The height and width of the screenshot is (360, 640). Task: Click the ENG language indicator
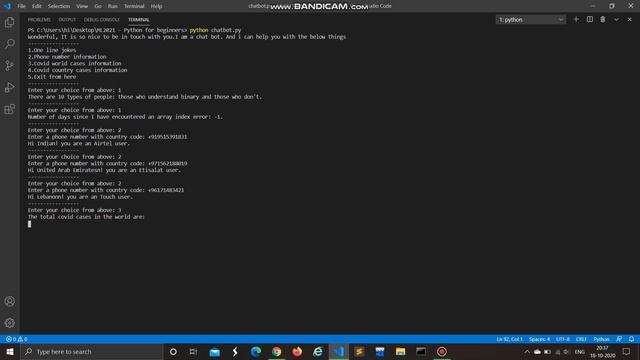(580, 351)
